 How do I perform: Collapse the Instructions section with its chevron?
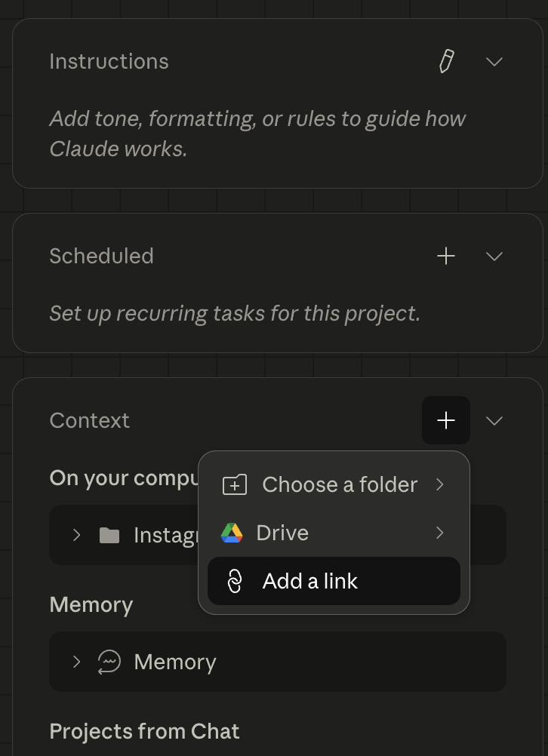[494, 62]
